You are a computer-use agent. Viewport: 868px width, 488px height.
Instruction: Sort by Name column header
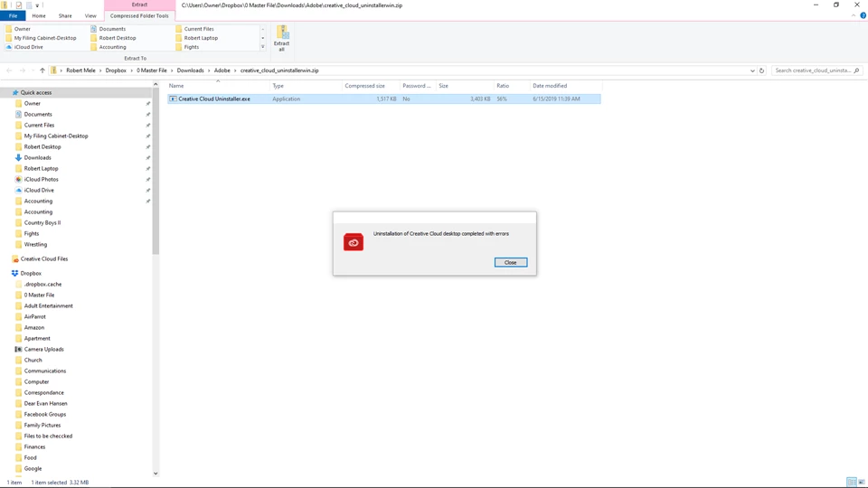coord(218,86)
